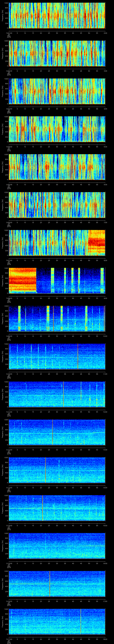
Task: Pick the red spike in the 5:16:00 spectrogram
Action: pyautogui.click(x=50, y=584)
